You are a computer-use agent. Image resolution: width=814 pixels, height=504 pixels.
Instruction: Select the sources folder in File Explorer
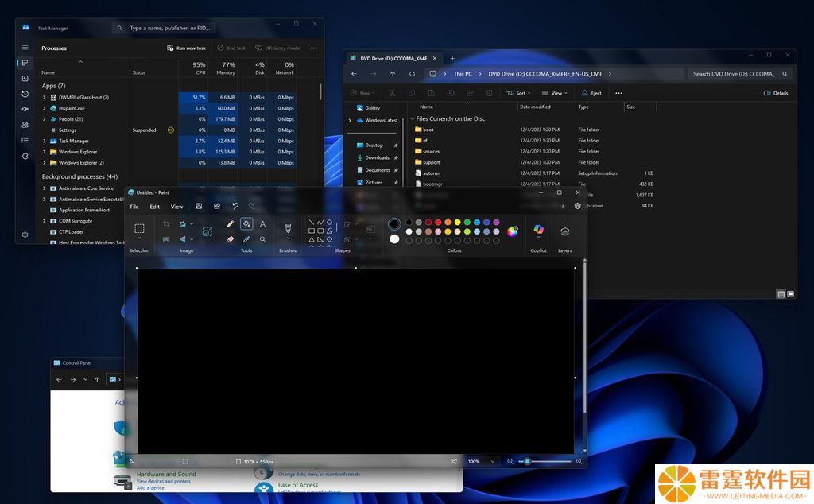point(431,152)
